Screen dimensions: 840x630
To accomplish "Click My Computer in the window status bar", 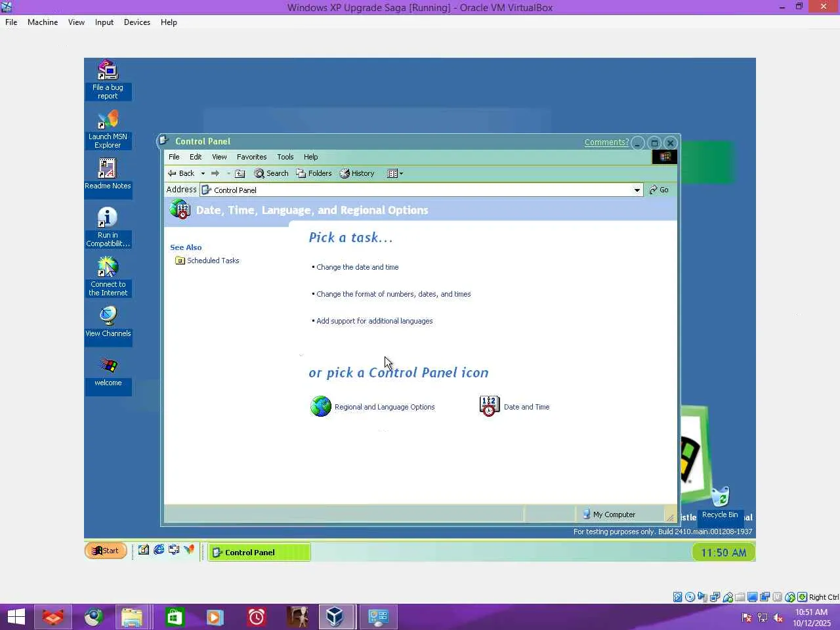I will pyautogui.click(x=609, y=514).
